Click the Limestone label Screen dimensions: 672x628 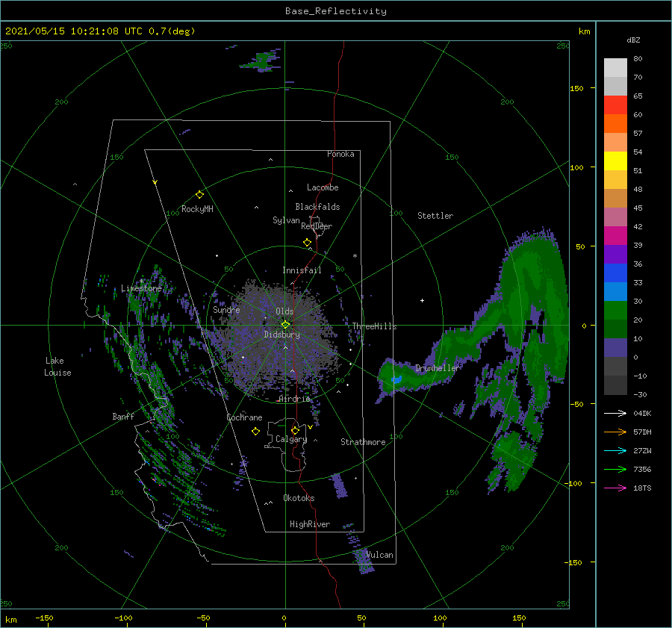point(141,288)
